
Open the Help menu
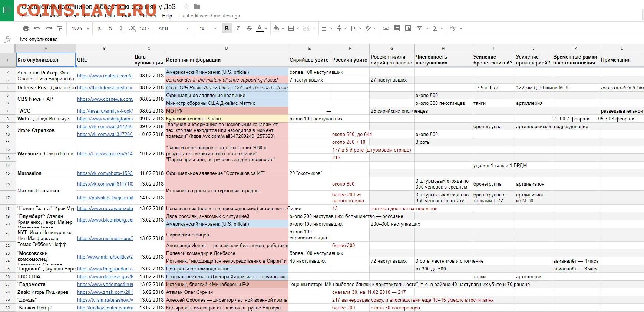[167, 16]
